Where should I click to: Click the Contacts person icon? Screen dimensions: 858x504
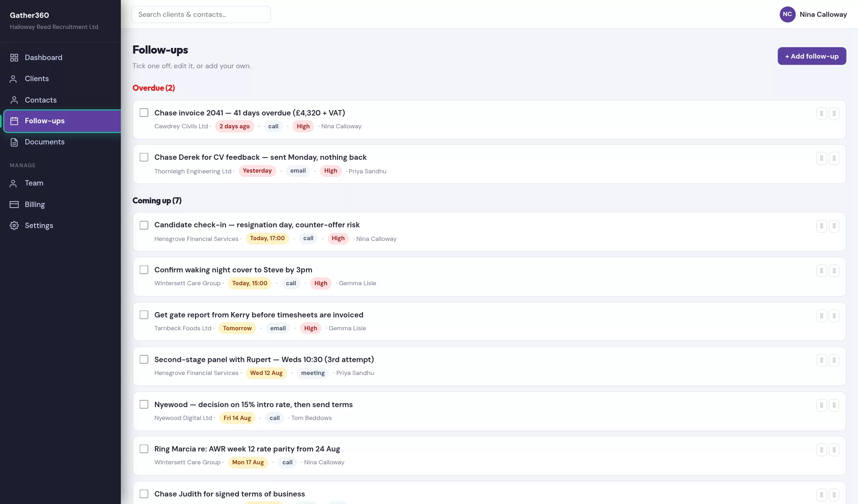point(14,100)
